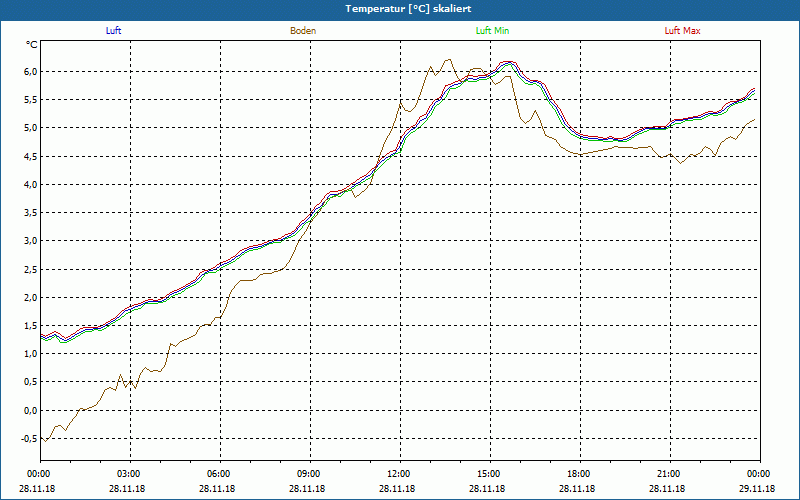Image resolution: width=800 pixels, height=500 pixels.
Task: Click the Luft legend label
Action: [113, 31]
